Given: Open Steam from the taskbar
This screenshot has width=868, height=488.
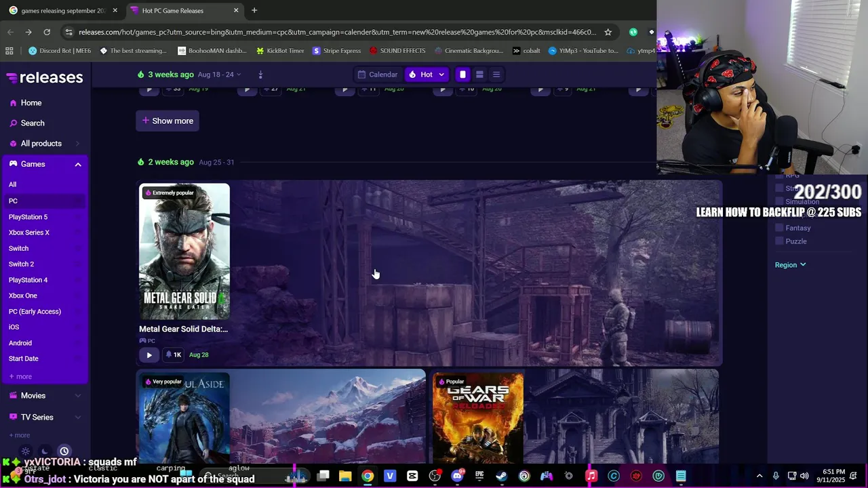Looking at the screenshot, I should tap(501, 476).
